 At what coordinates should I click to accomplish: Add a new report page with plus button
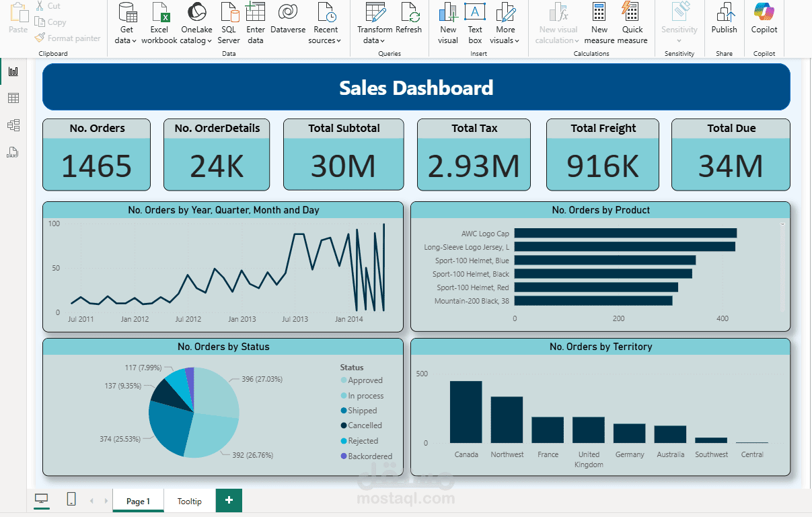[x=229, y=501]
